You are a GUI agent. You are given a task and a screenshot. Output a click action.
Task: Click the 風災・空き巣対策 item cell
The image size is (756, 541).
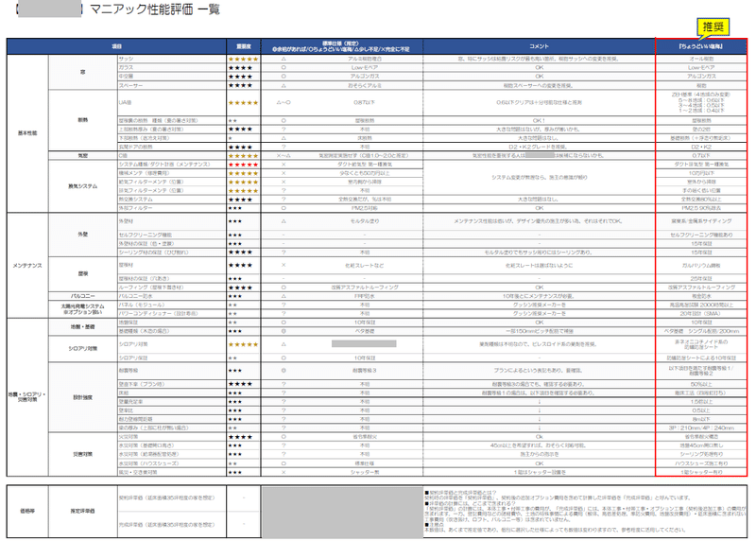point(172,472)
